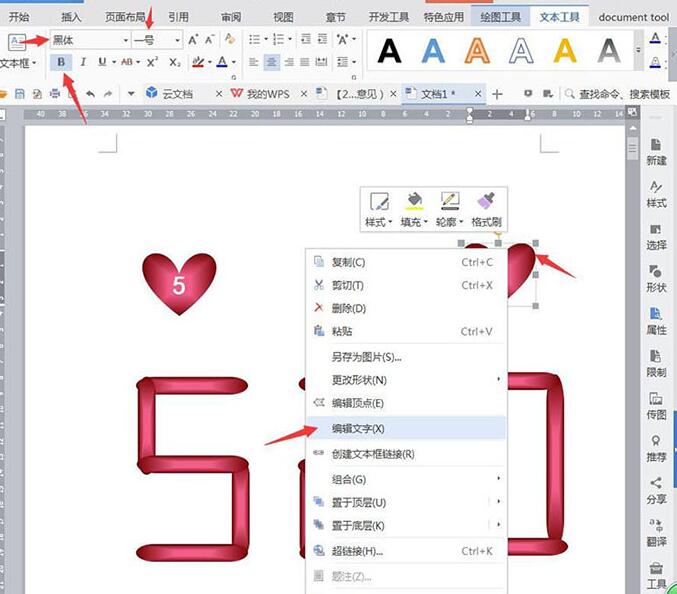This screenshot has height=594, width=677.
Task: Choose 编辑文字(X) from the context menu
Action: click(358, 428)
